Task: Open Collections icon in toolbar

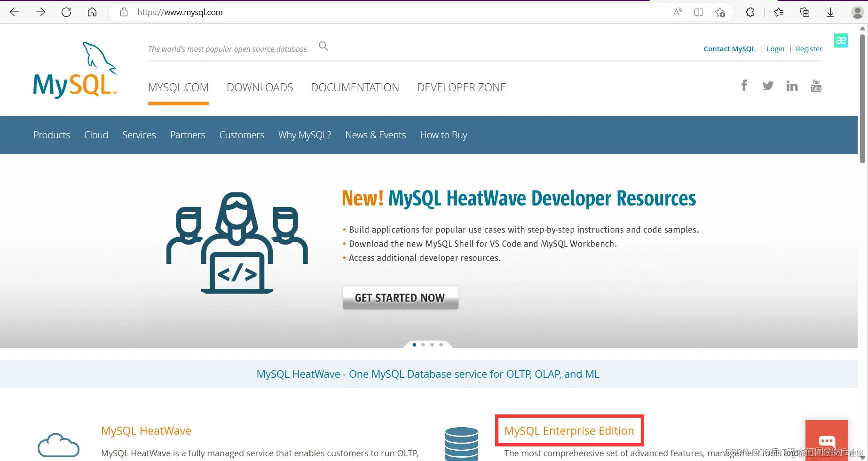Action: click(x=805, y=12)
